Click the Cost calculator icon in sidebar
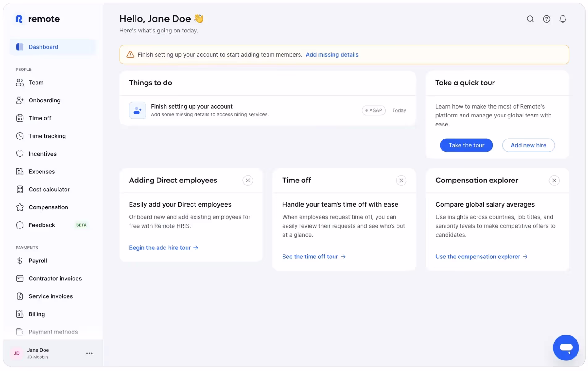588x371 pixels. pos(20,190)
